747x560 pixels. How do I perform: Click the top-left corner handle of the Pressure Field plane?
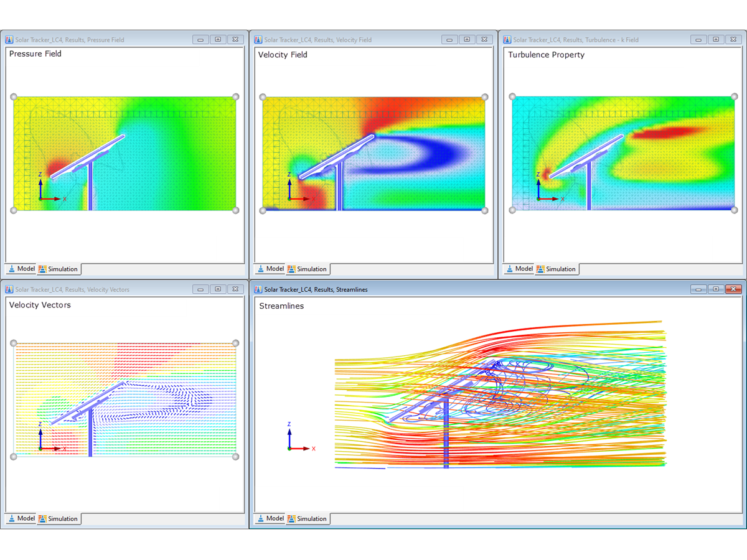[x=12, y=96]
